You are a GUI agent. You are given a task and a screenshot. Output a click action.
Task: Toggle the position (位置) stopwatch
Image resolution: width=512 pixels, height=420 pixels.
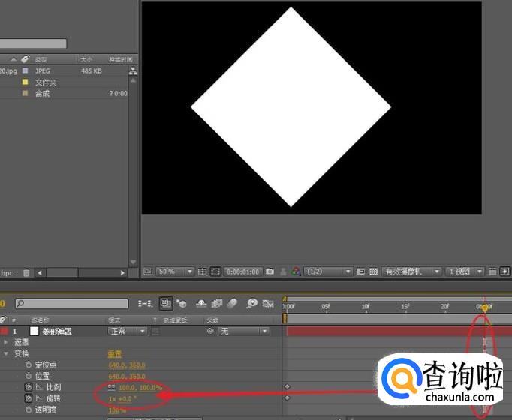(28, 376)
